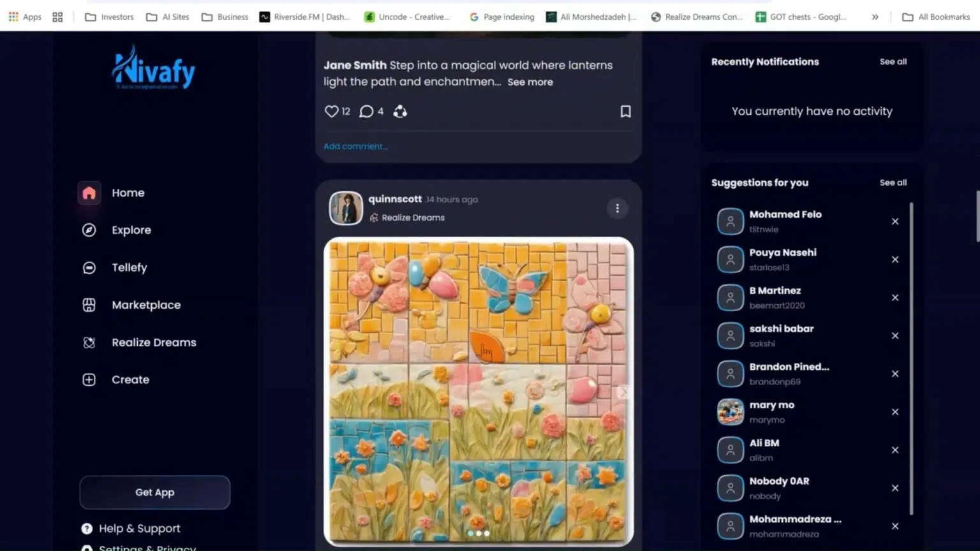Select Tellefy in the sidebar menu

(x=130, y=268)
